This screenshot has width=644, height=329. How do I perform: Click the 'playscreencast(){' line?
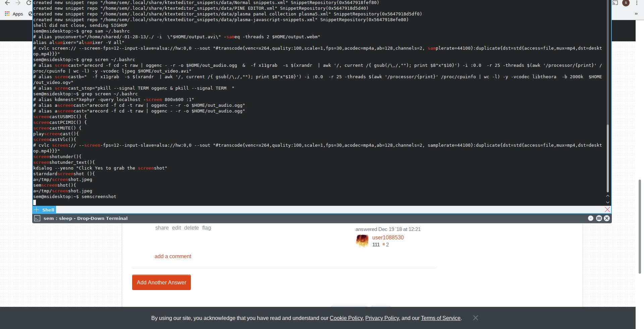(x=56, y=134)
